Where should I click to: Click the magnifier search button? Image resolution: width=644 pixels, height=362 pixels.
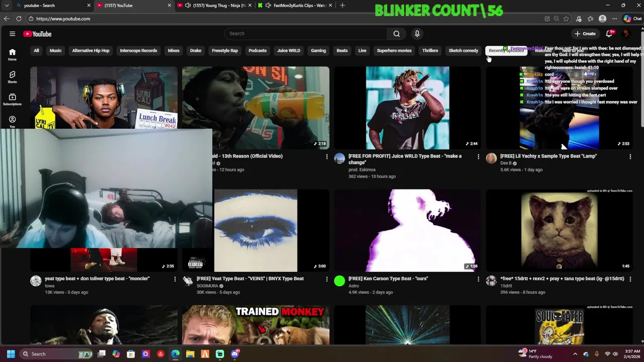click(x=396, y=34)
